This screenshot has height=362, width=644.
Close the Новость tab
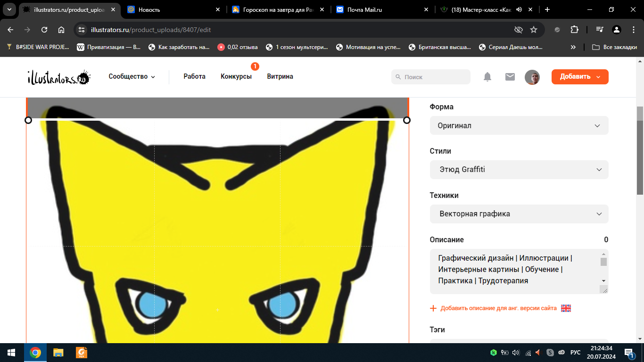[217, 9]
